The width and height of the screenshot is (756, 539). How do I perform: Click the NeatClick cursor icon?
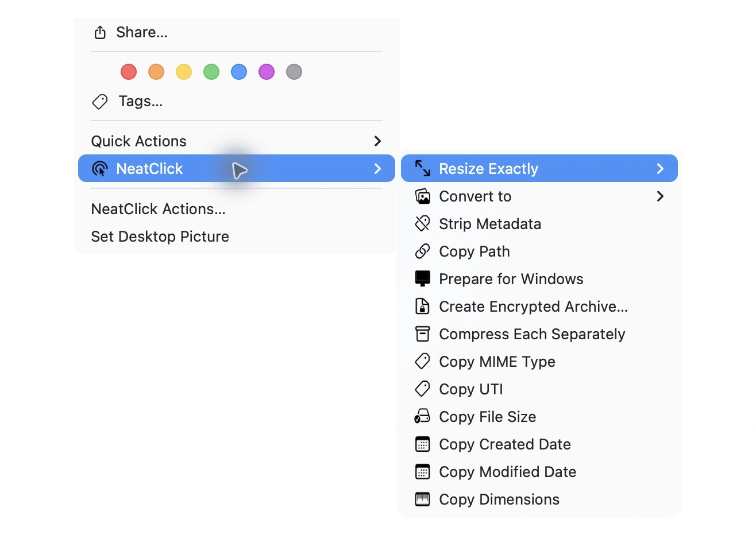point(100,169)
